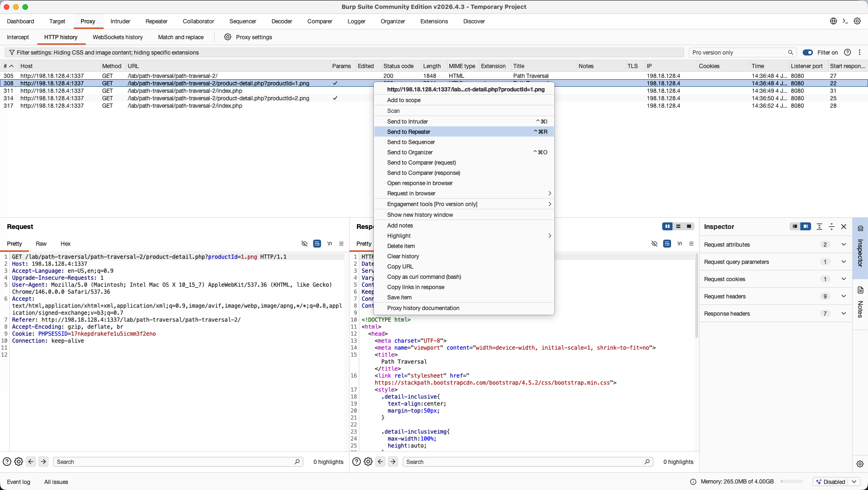Click the filter funnel icon
868x490 pixels.
(12, 53)
